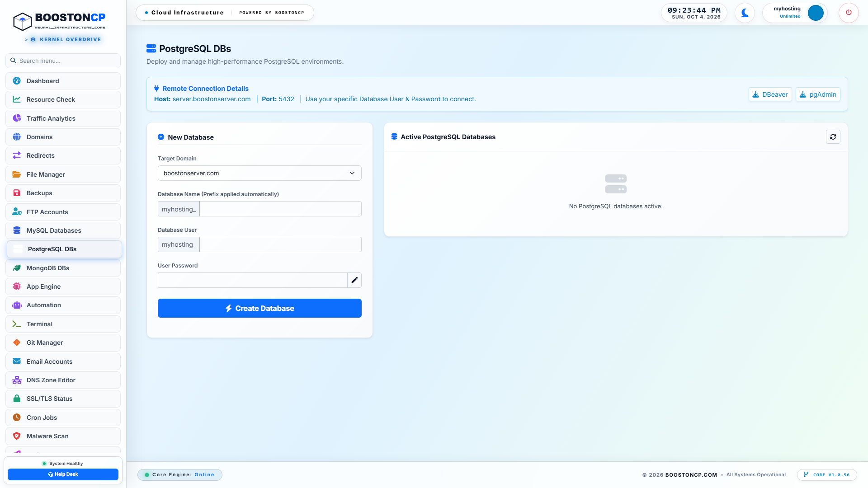The width and height of the screenshot is (868, 488).
Task: Toggle dark mode with the moon icon
Action: (x=745, y=13)
